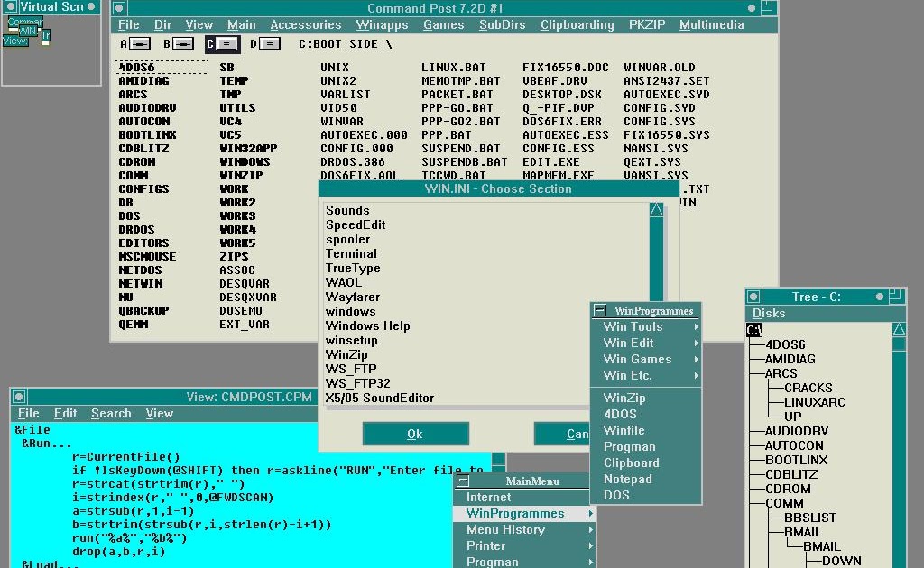The image size is (924, 568).
Task: Click the View miniature in Virtual Screen
Action: pos(14,41)
